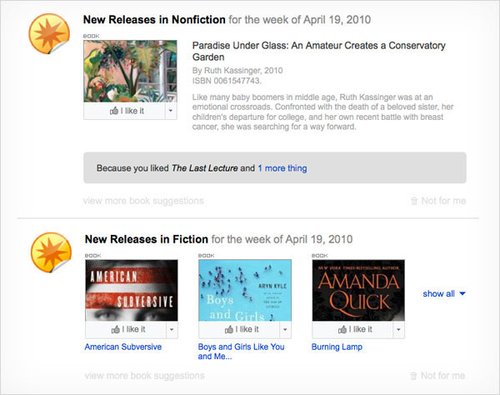Click the thumbs-up icon under Amanda Quick cover

(342, 329)
